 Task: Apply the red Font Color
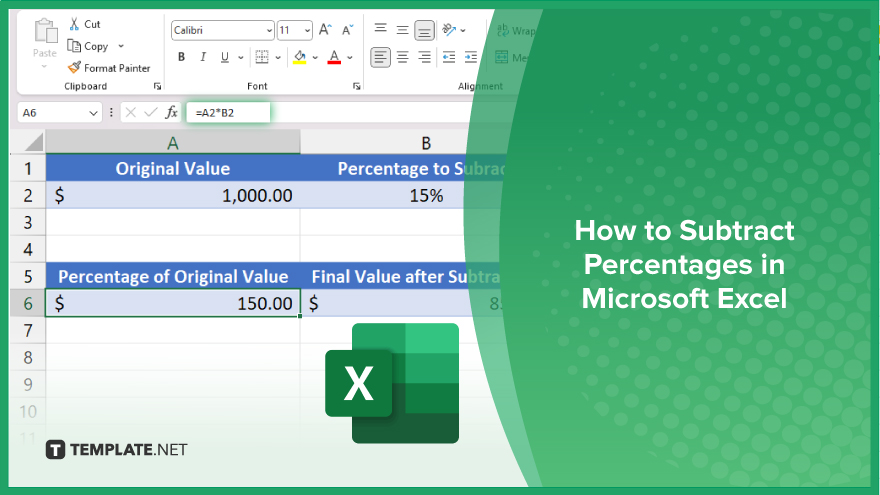tap(334, 57)
